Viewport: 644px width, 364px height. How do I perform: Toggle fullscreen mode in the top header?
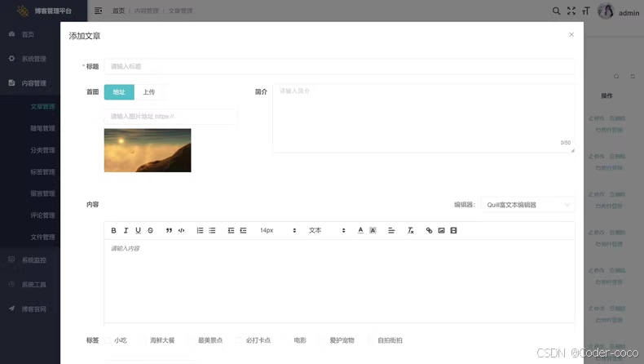pyautogui.click(x=571, y=11)
